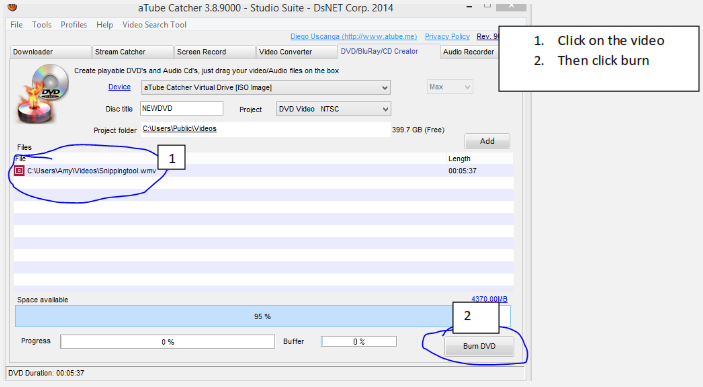Click the Disc title NEWDVD field
Screen dimensions: 703x387
[x=182, y=109]
